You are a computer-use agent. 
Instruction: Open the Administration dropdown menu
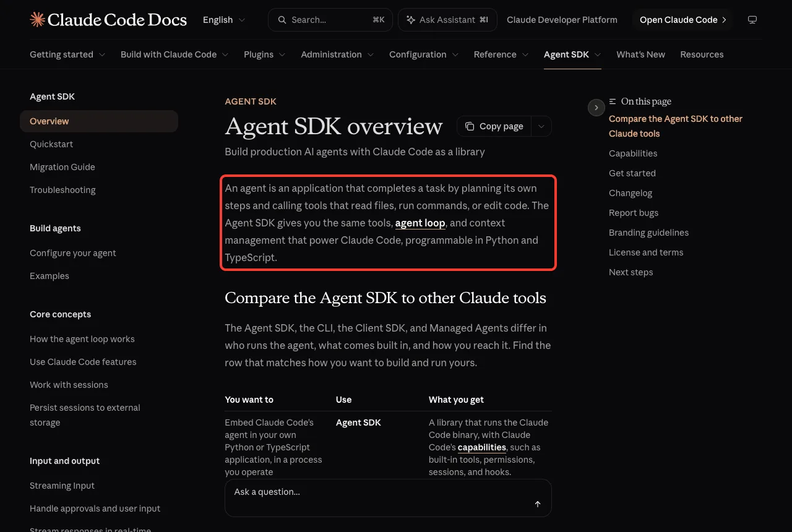pos(337,54)
